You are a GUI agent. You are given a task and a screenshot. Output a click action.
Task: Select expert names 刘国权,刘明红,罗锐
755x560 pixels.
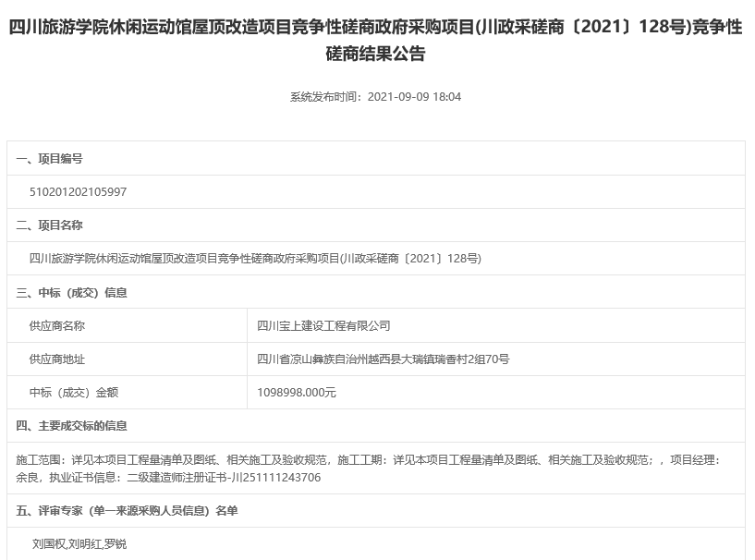[x=79, y=544]
